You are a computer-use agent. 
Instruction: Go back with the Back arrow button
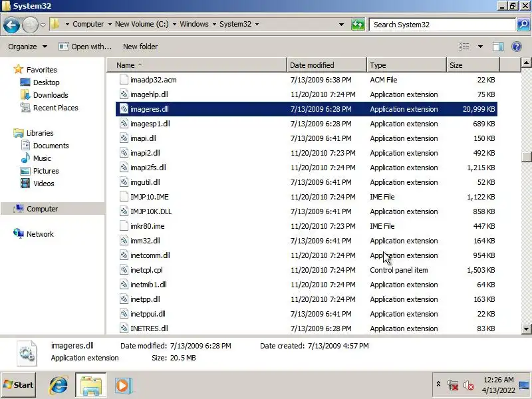coord(11,25)
